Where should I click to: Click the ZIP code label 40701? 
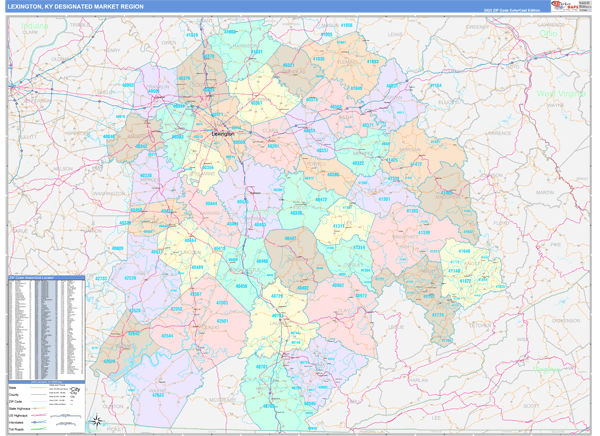click(261, 367)
